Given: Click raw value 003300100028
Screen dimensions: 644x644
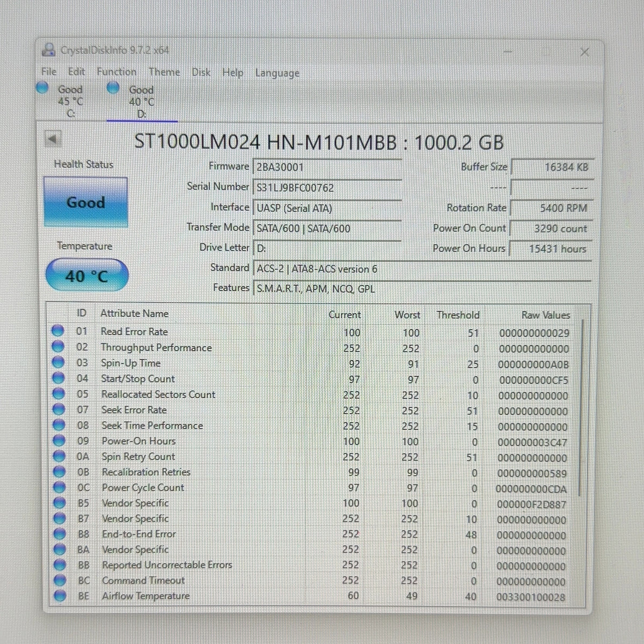Looking at the screenshot, I should [531, 597].
